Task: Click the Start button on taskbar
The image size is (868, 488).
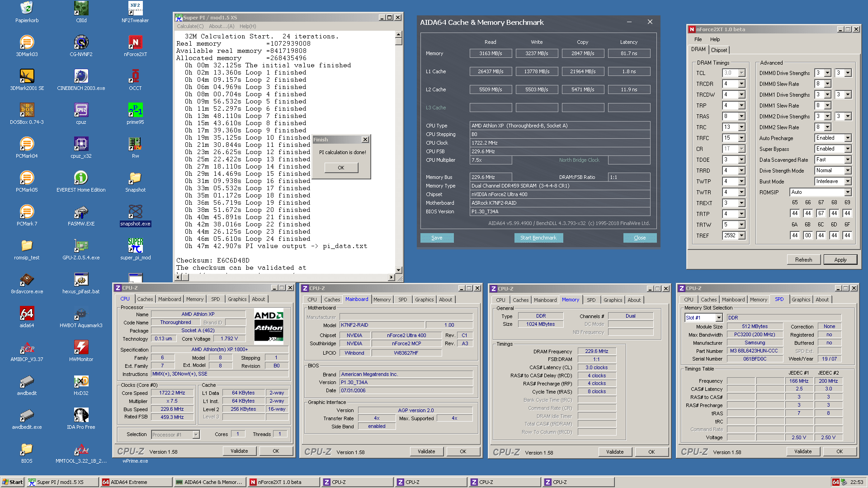Action: click(x=12, y=482)
